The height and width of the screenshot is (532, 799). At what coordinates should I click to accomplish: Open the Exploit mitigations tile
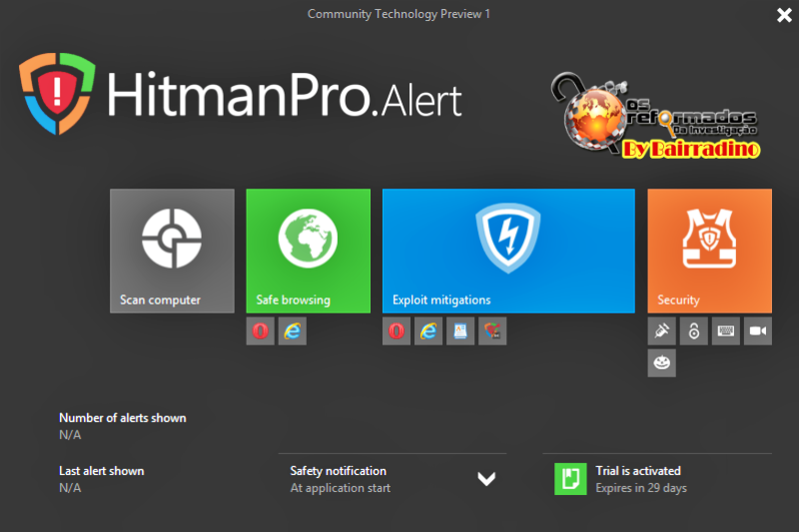(508, 251)
